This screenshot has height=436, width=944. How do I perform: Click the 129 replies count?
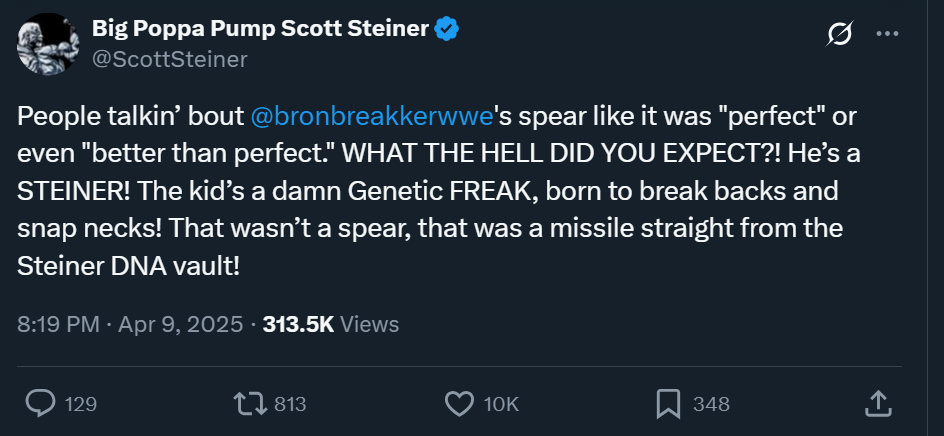pyautogui.click(x=80, y=405)
